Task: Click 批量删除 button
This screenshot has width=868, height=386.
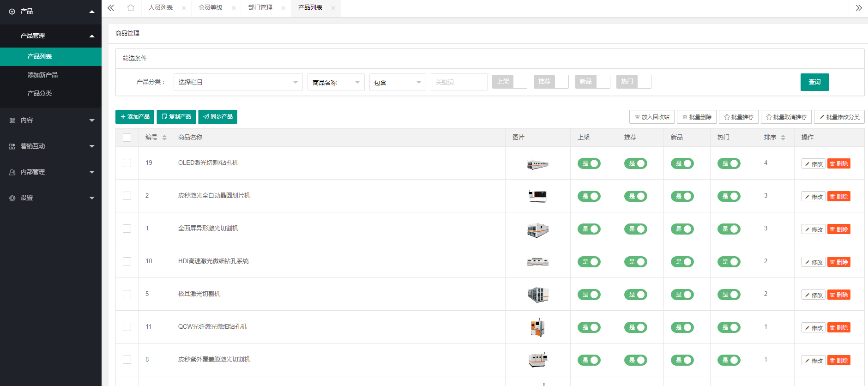Action: coord(697,117)
